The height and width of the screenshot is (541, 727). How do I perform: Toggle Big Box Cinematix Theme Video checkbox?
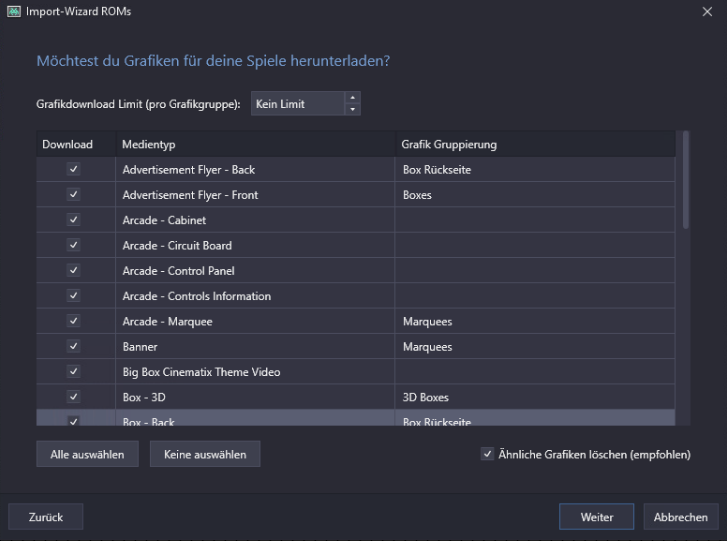tap(74, 371)
